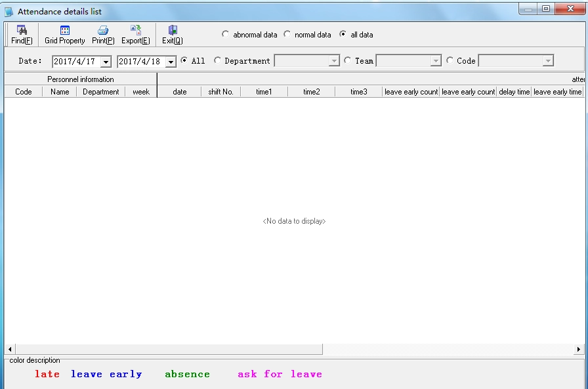Click the app icon in title bar

pos(9,12)
